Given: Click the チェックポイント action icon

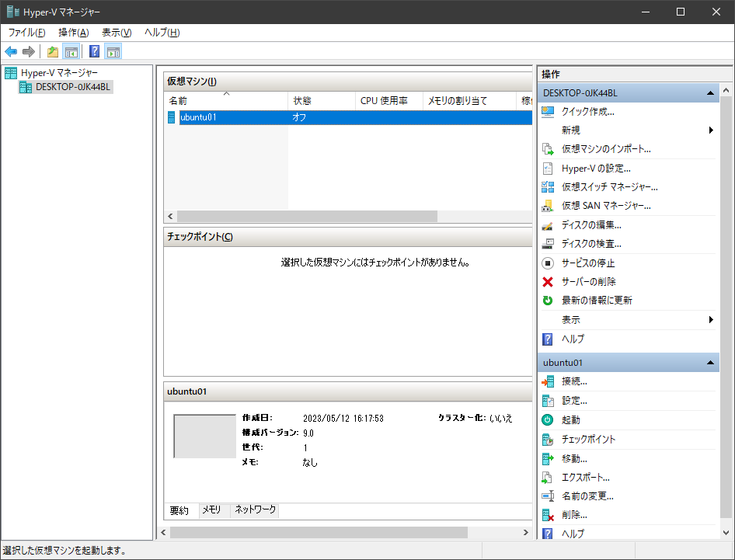Looking at the screenshot, I should (548, 440).
